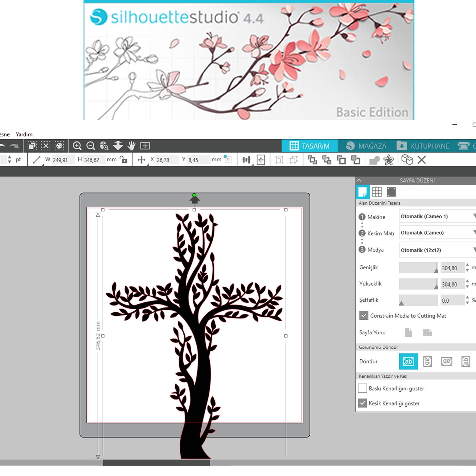Select the Zoom Out tool
476x476 pixels.
pos(91,145)
